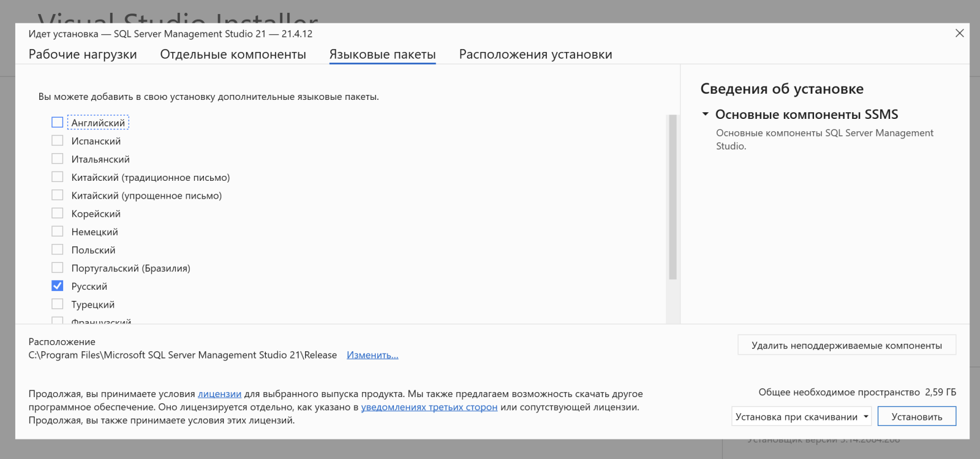Switch to Рабочие нагрузки tab
The width and height of the screenshot is (980, 459).
point(83,54)
